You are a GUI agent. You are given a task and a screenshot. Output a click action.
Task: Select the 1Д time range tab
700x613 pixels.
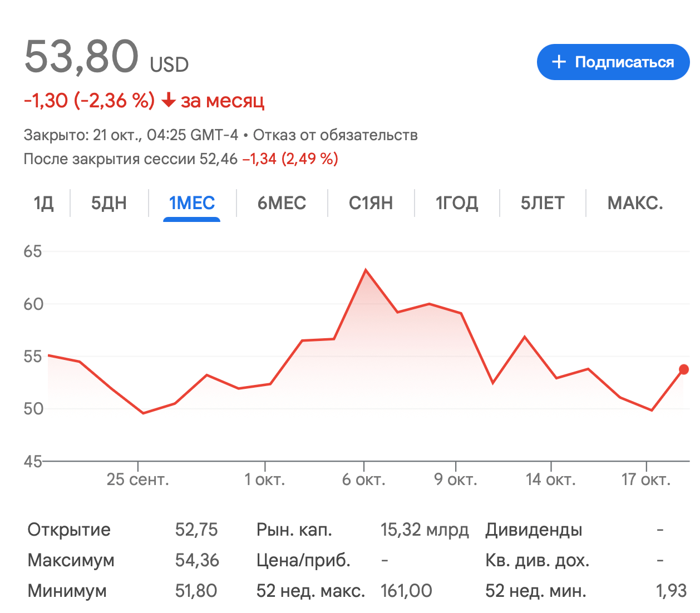(x=43, y=203)
